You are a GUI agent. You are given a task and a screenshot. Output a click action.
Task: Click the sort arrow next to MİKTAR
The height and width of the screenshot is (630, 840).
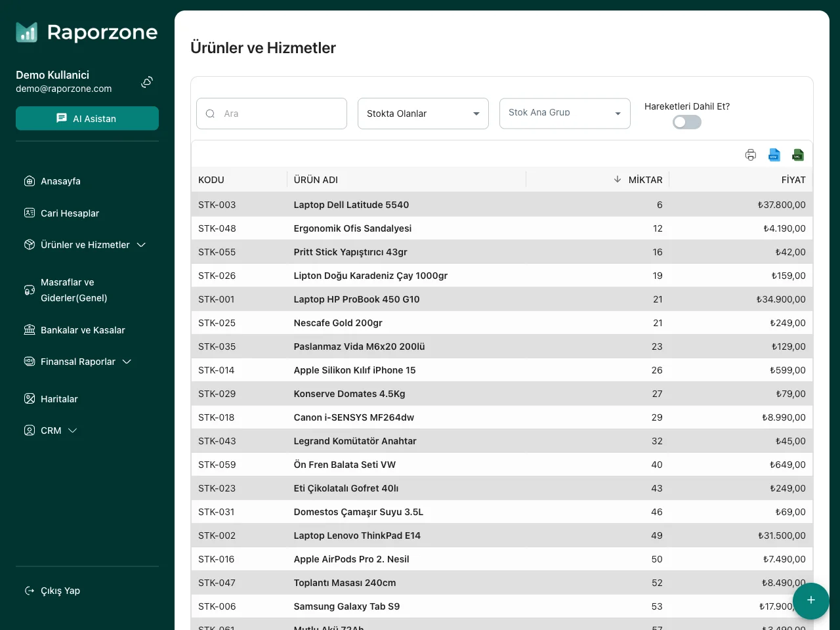pos(617,179)
